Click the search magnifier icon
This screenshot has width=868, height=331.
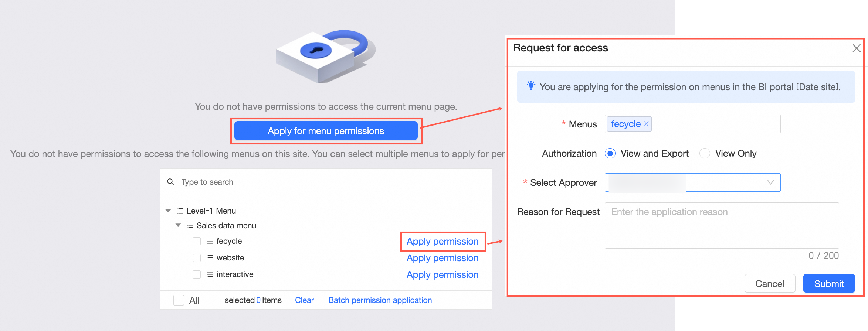coord(171,182)
